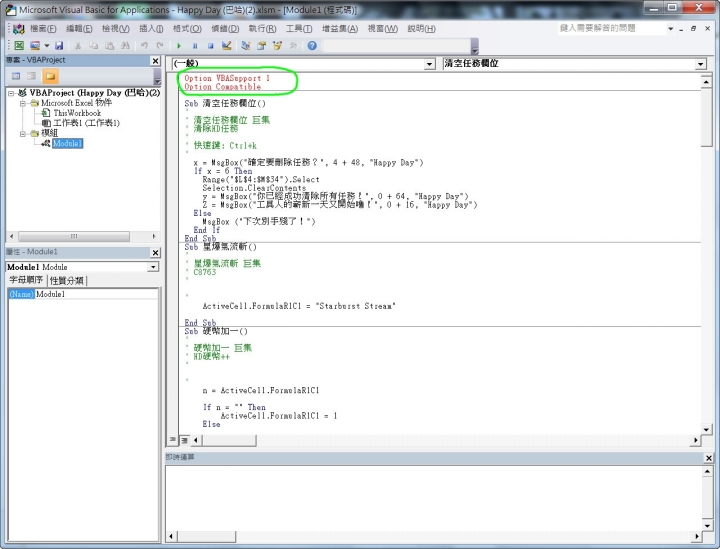Open the 增益集(A) menu
This screenshot has width=720, height=549.
click(x=340, y=28)
